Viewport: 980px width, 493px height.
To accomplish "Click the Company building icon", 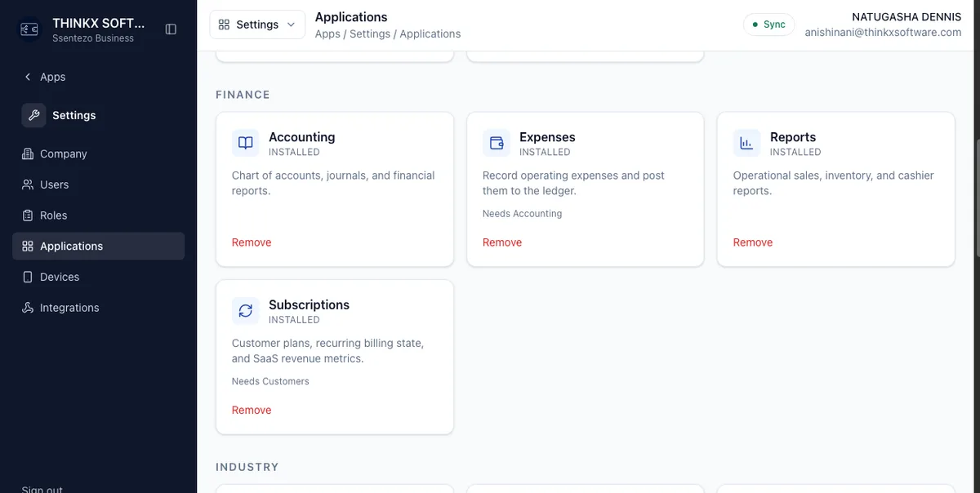I will tap(28, 153).
